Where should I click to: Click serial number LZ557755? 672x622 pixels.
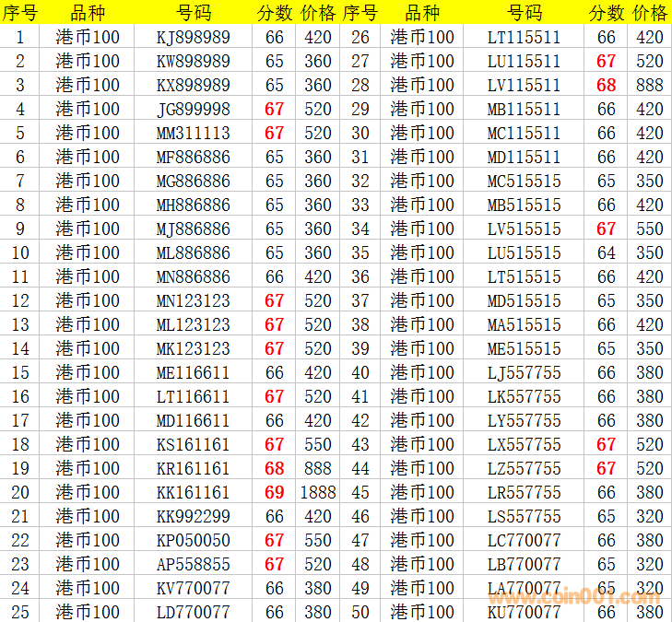coord(524,469)
